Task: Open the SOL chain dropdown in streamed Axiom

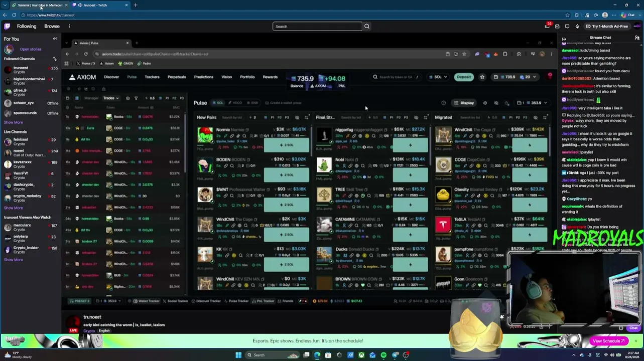Action: (x=438, y=77)
